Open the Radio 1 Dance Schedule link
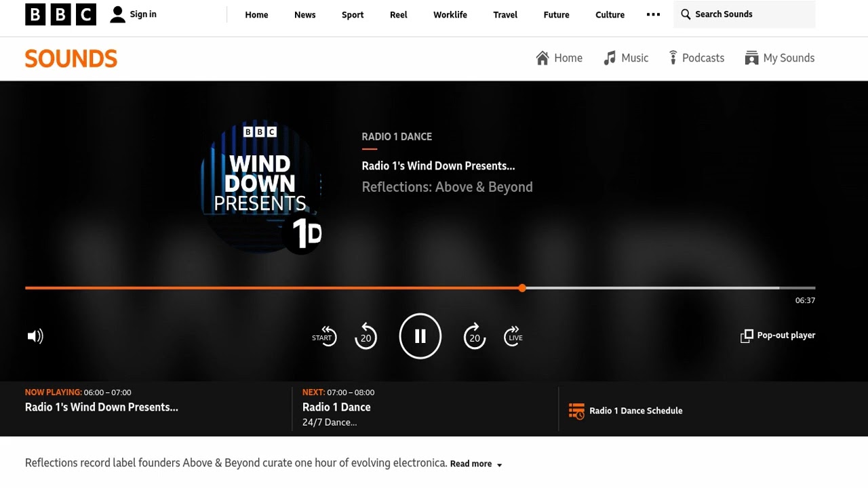Image resolution: width=868 pixels, height=488 pixels. 636,411
